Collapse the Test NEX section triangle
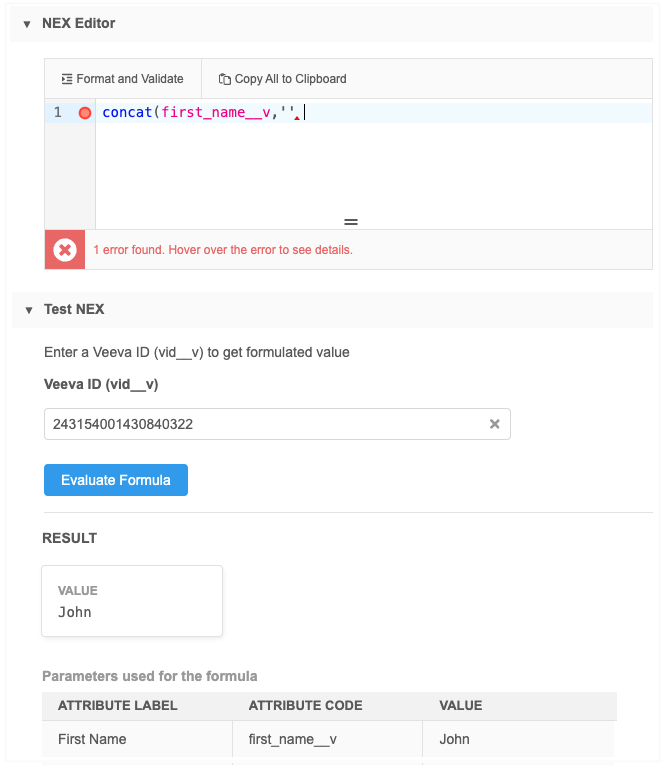Image resolution: width=665 pixels, height=765 pixels. [x=27, y=310]
